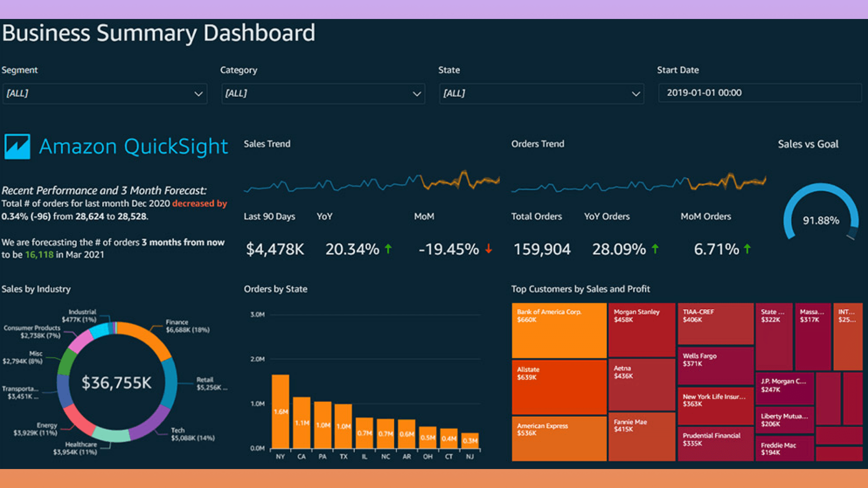Click the Start Date input field
The image size is (868, 488).
tap(760, 93)
